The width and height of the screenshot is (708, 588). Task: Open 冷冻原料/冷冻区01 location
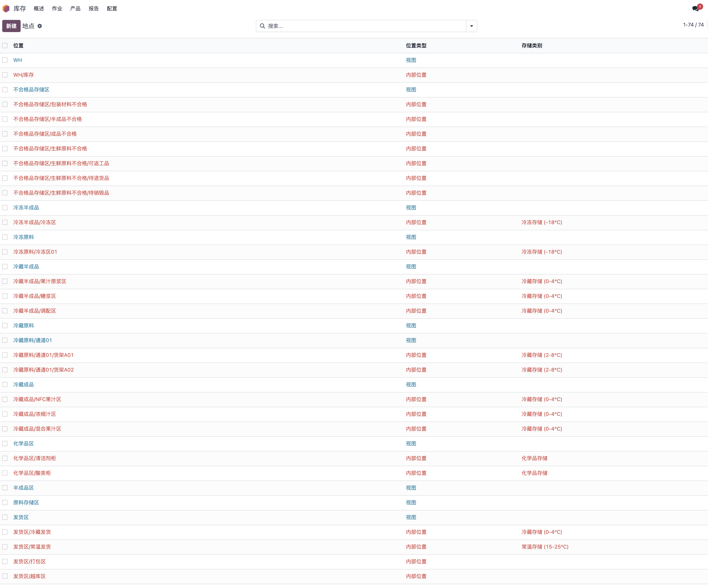pos(35,252)
